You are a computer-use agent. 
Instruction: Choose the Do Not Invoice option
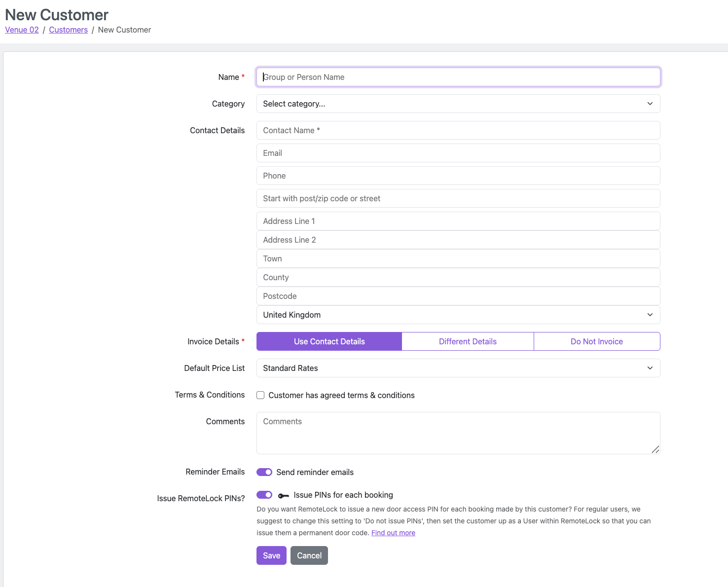point(596,341)
